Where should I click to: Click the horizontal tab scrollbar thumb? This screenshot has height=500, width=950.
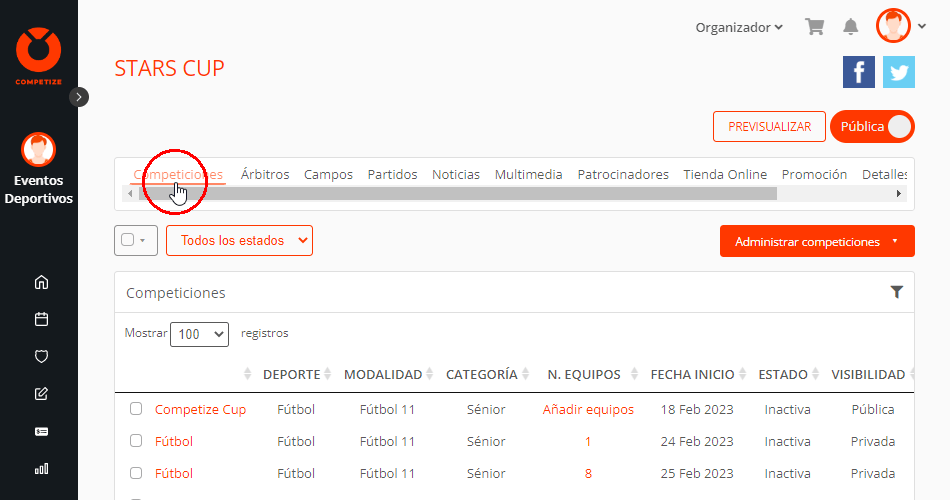pos(457,194)
